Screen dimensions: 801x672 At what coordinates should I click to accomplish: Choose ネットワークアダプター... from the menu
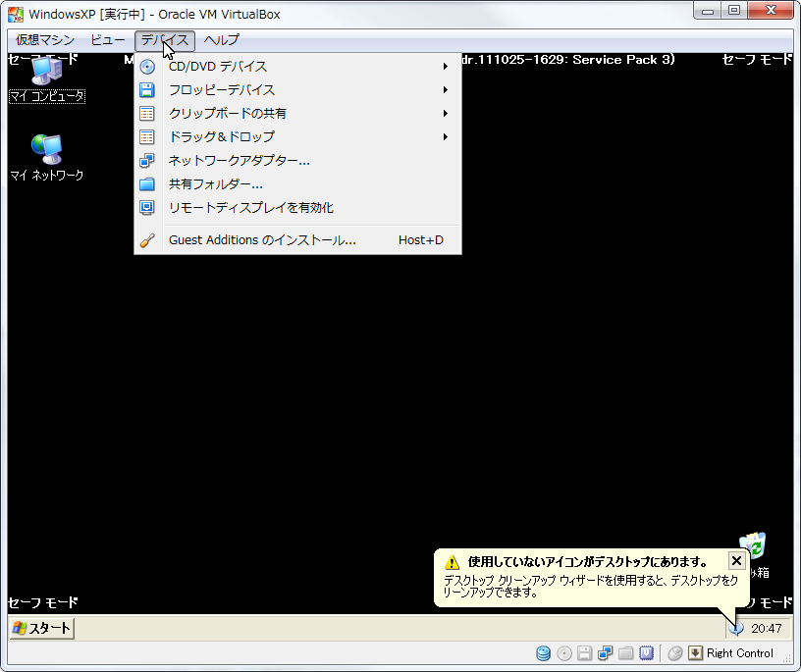click(x=240, y=161)
